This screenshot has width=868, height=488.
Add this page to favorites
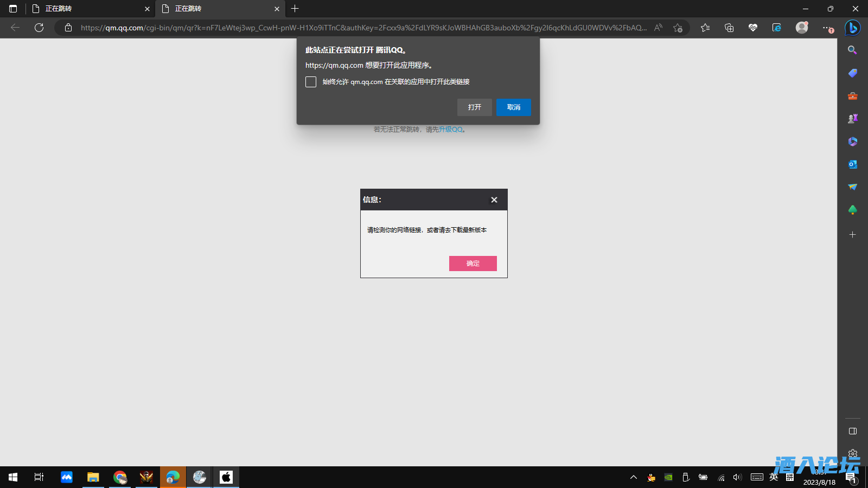[x=678, y=28]
